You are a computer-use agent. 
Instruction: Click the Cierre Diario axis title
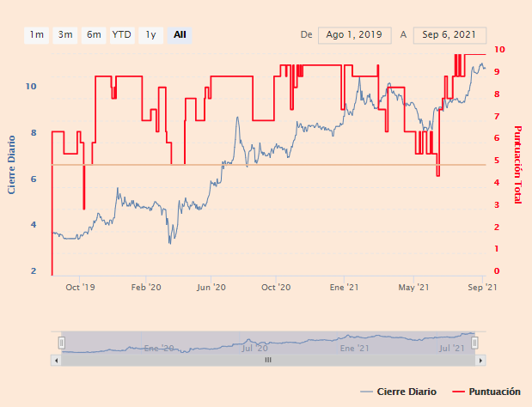click(11, 165)
